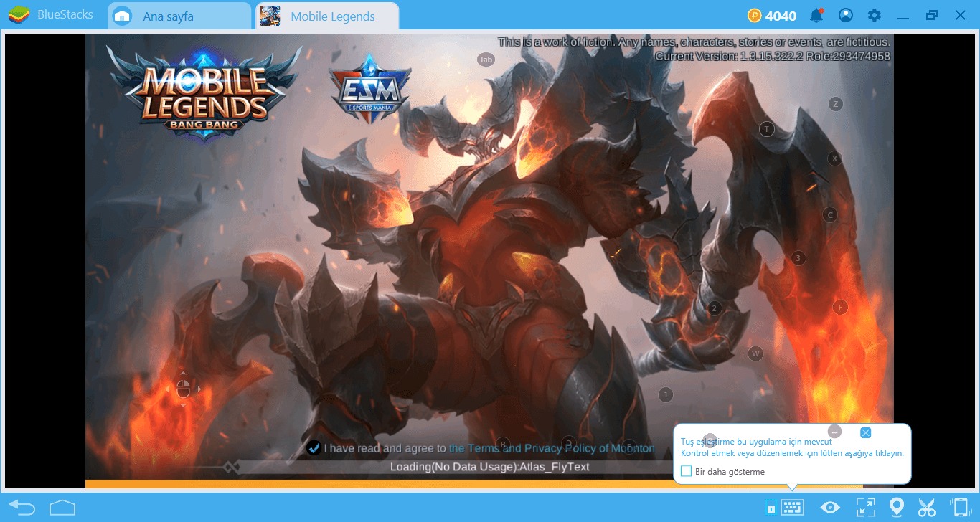Open the scissors screenshot tool
Image resolution: width=980 pixels, height=522 pixels.
927,508
